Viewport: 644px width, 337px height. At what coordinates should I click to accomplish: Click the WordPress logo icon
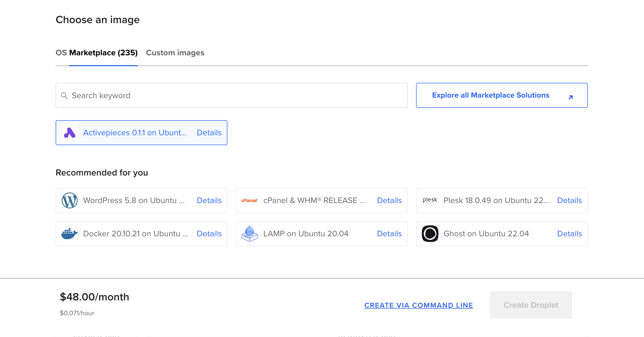click(x=69, y=200)
